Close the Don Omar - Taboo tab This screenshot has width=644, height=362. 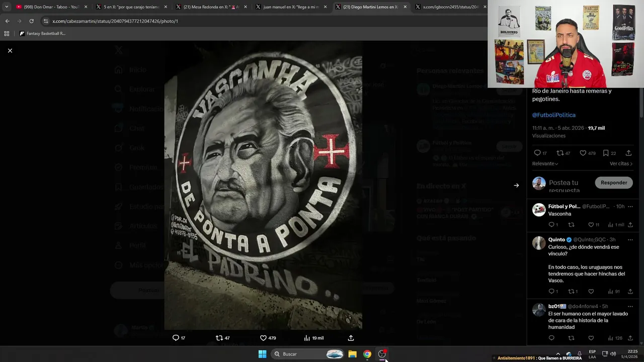coord(86,7)
